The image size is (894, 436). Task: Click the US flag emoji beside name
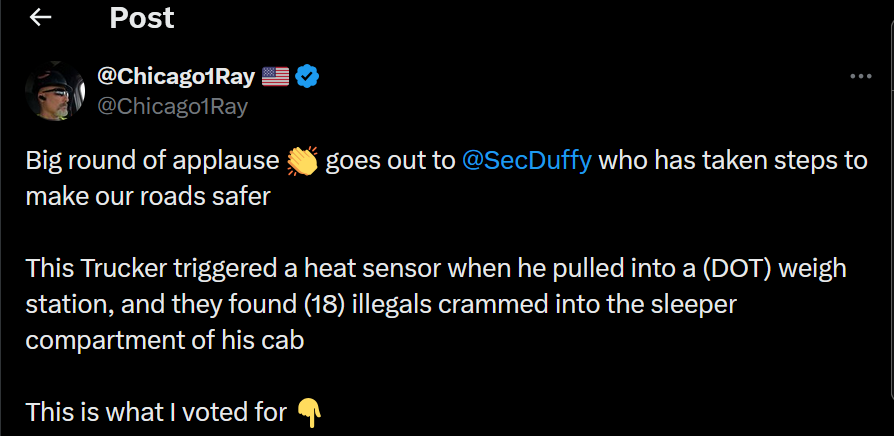tap(275, 76)
